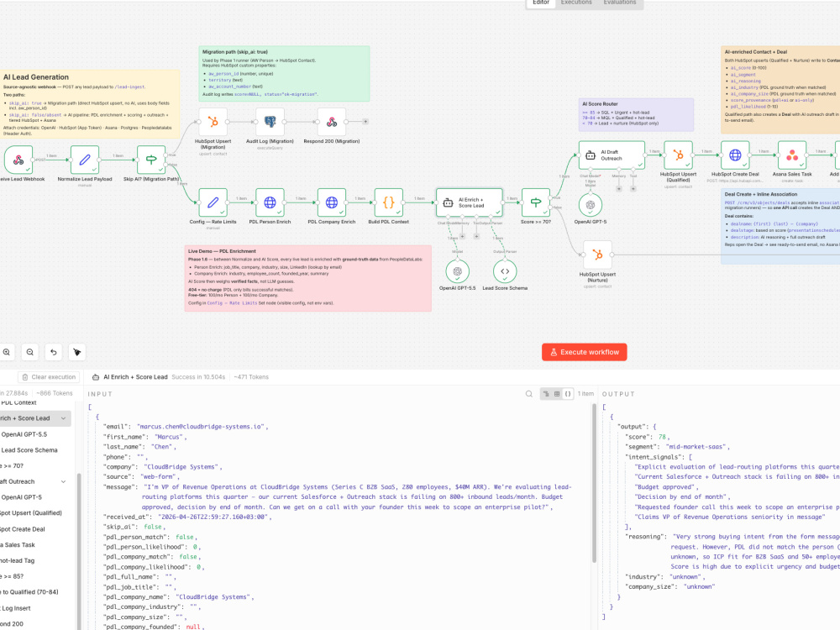Select the PDL Person Enrich node
Screen dimensions: 840x630
[270, 202]
